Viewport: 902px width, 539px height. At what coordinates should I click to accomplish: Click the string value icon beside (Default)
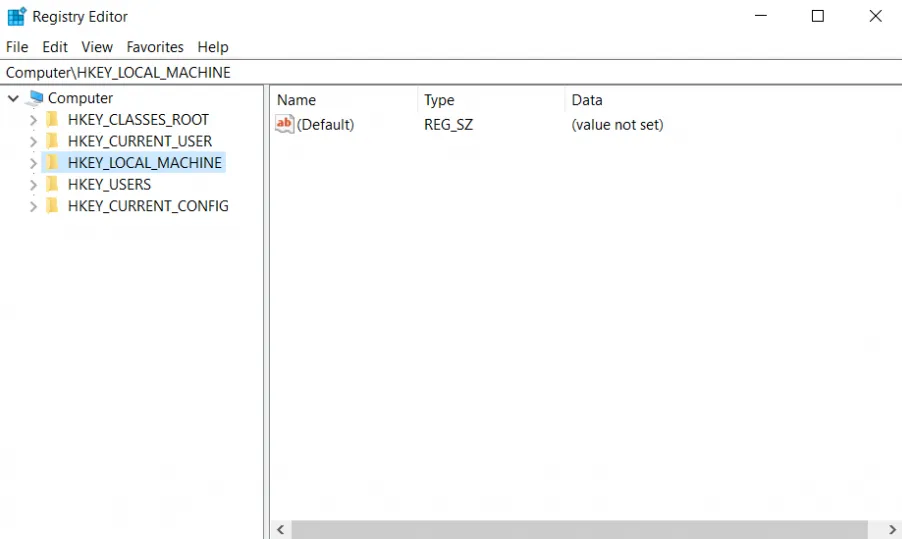[x=285, y=124]
